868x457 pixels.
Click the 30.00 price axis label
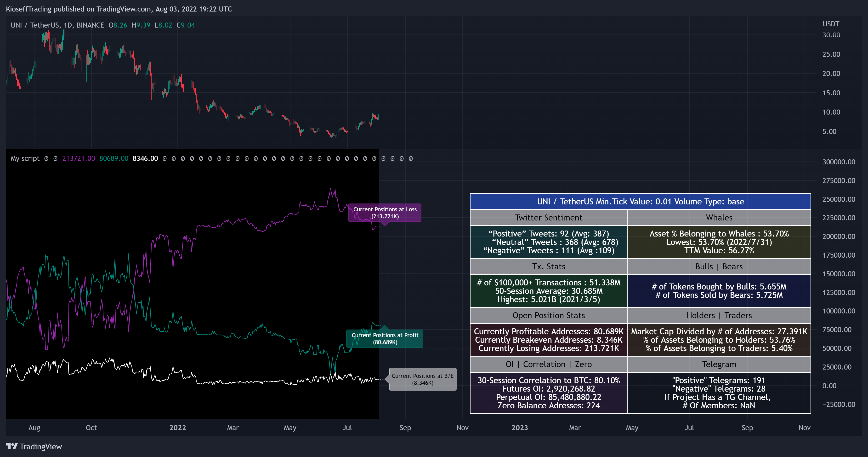[x=831, y=35]
